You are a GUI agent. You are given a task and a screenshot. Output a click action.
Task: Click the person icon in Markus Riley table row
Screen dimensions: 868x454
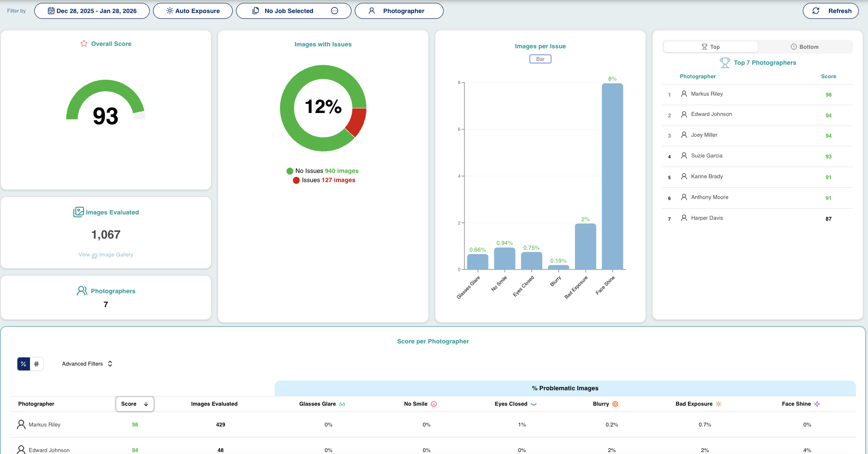coord(21,425)
